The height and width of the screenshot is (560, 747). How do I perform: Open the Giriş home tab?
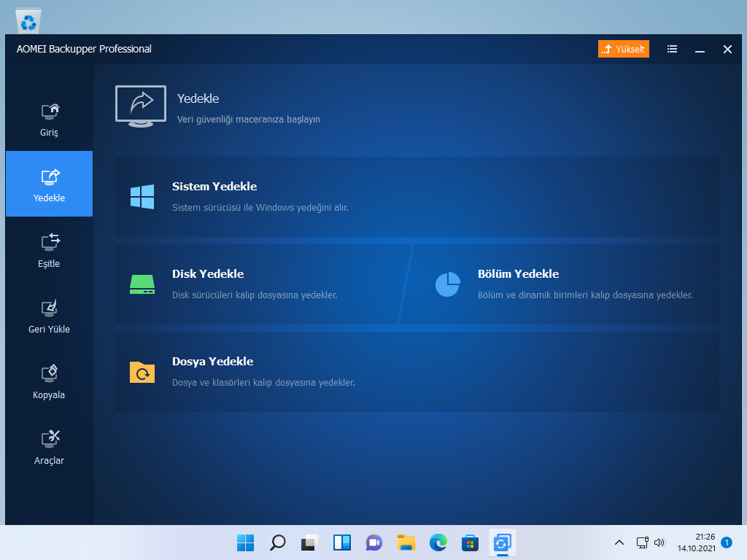click(49, 119)
